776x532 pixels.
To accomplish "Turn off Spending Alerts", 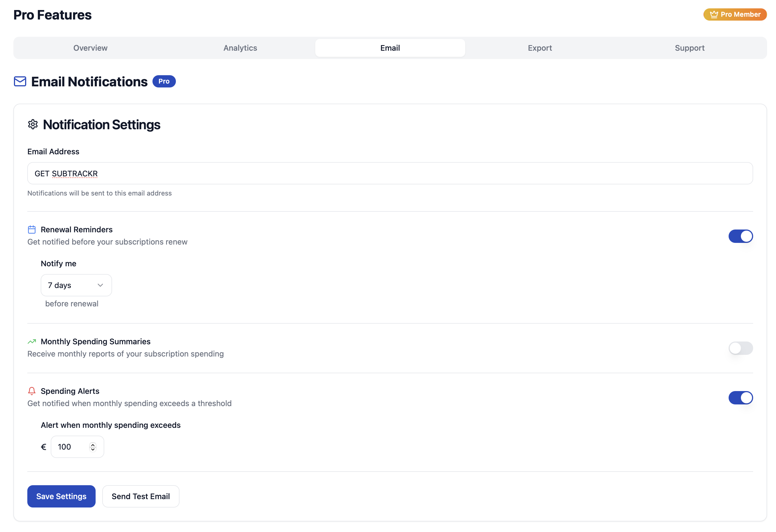I will click(741, 397).
